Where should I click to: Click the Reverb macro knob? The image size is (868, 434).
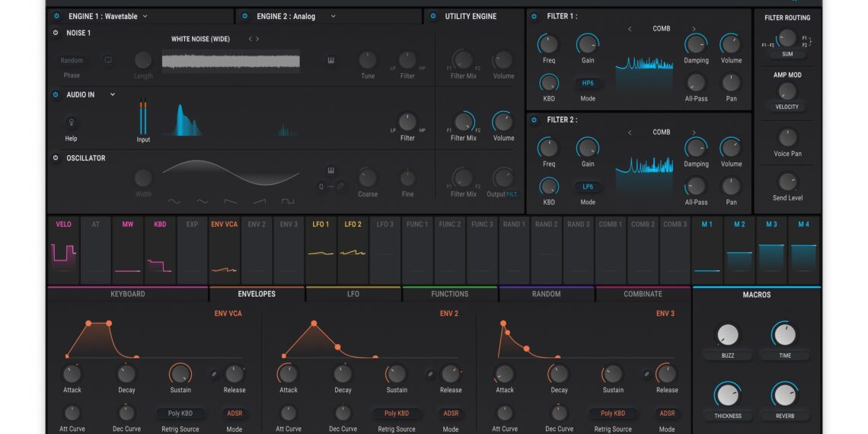point(783,395)
